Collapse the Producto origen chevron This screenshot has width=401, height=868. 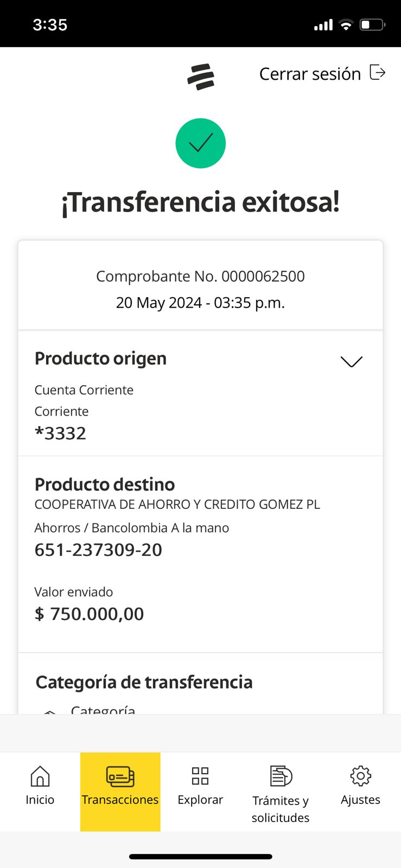(351, 361)
